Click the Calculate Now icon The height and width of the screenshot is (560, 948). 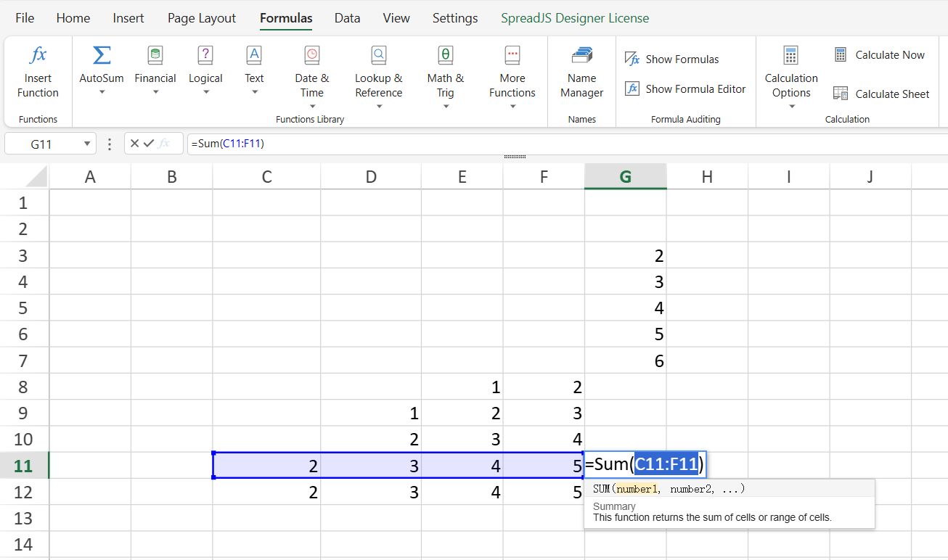841,54
